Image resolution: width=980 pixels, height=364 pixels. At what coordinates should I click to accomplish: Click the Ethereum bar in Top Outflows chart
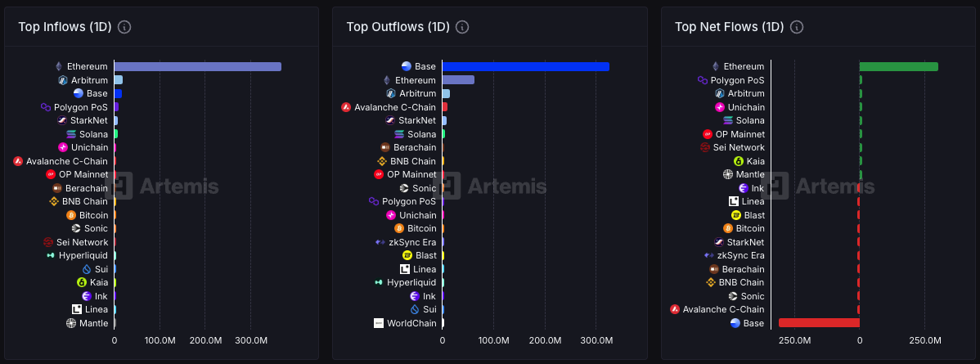[458, 80]
